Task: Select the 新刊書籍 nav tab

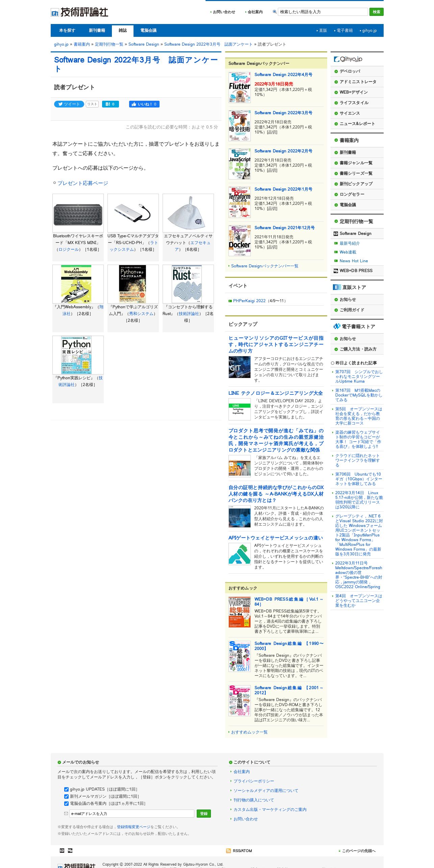Action: (97, 30)
